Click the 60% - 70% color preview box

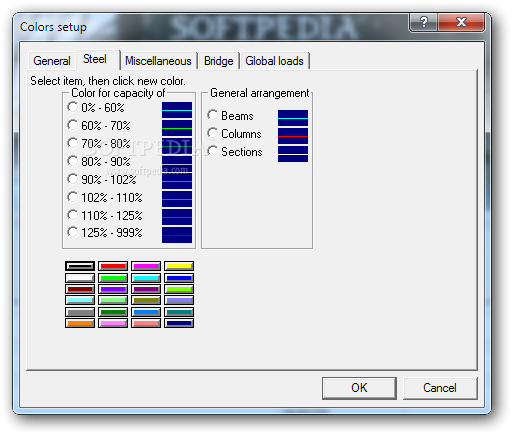tap(177, 128)
